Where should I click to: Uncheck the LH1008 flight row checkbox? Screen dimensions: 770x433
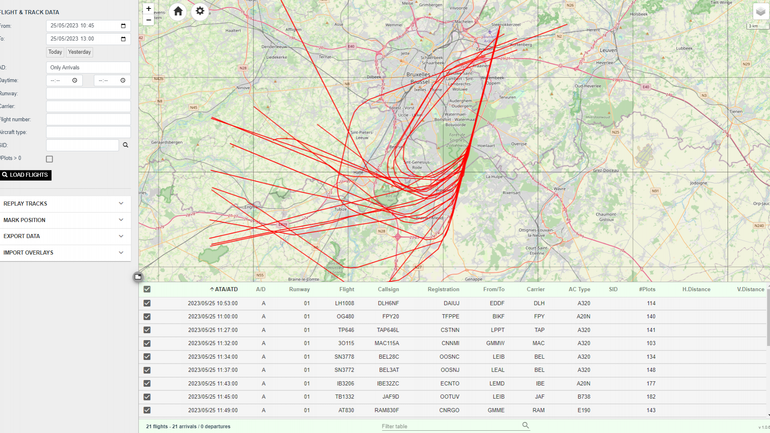(147, 303)
